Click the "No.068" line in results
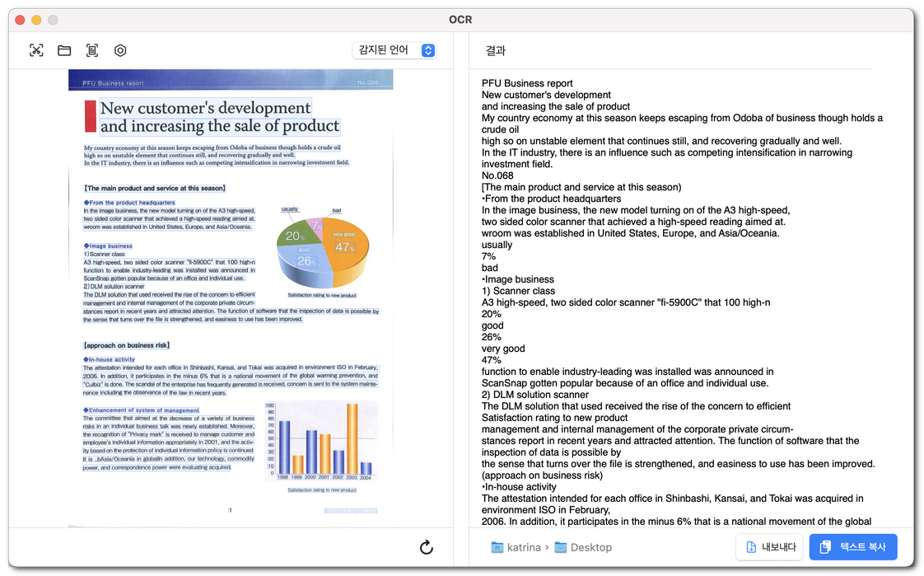The image size is (924, 576). pos(497,176)
